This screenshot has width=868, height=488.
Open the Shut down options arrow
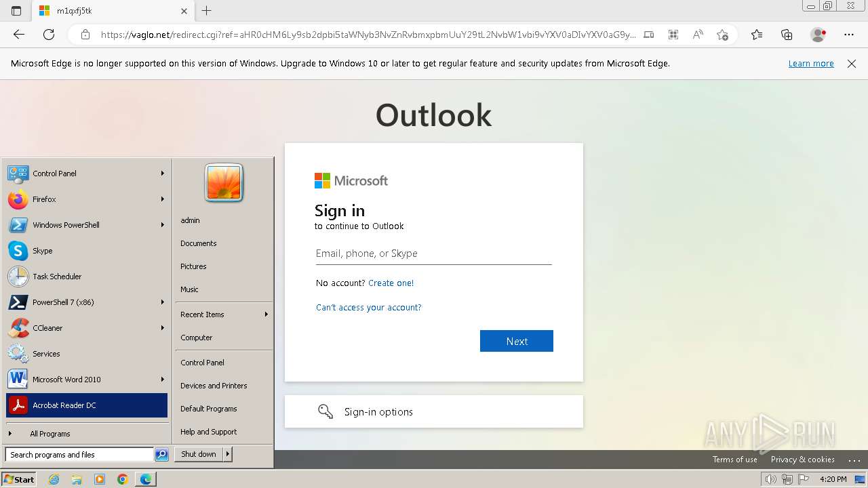tap(228, 454)
